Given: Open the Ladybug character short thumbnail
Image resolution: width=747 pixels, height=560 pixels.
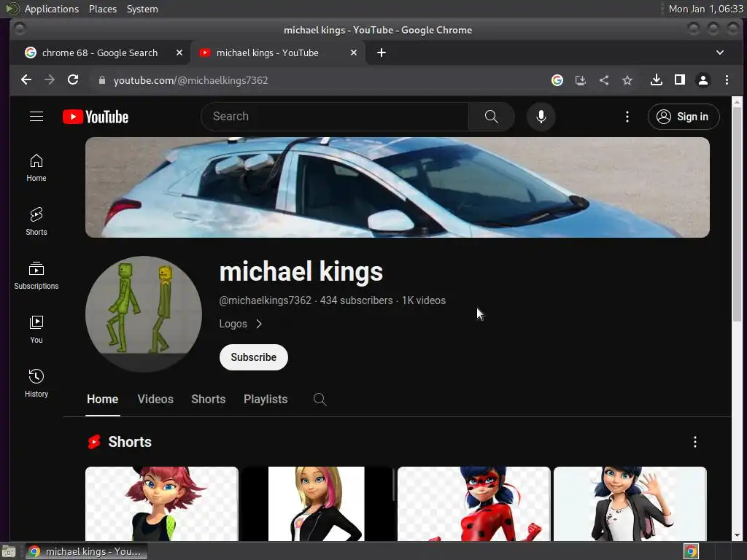Looking at the screenshot, I should click(473, 504).
